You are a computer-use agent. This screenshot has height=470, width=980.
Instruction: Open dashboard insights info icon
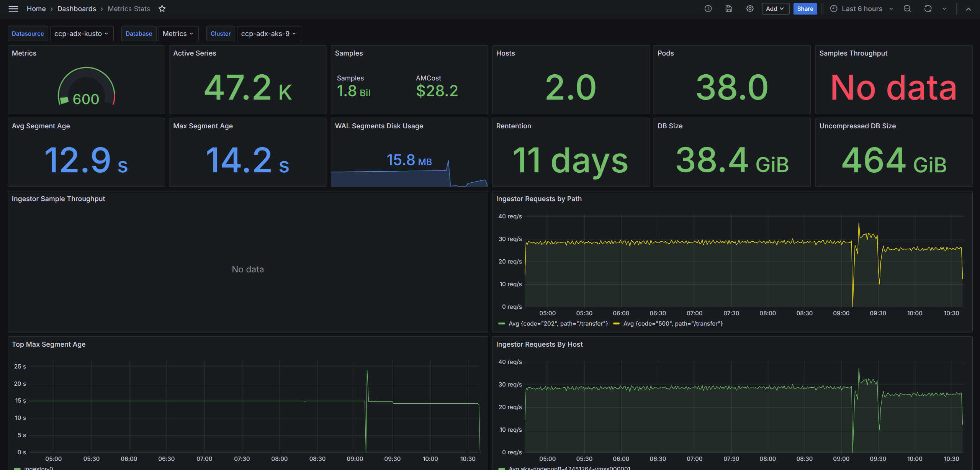708,9
